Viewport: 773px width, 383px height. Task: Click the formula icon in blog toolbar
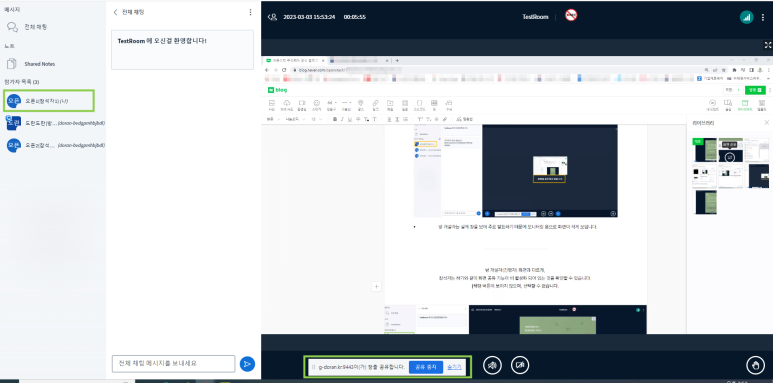(449, 104)
